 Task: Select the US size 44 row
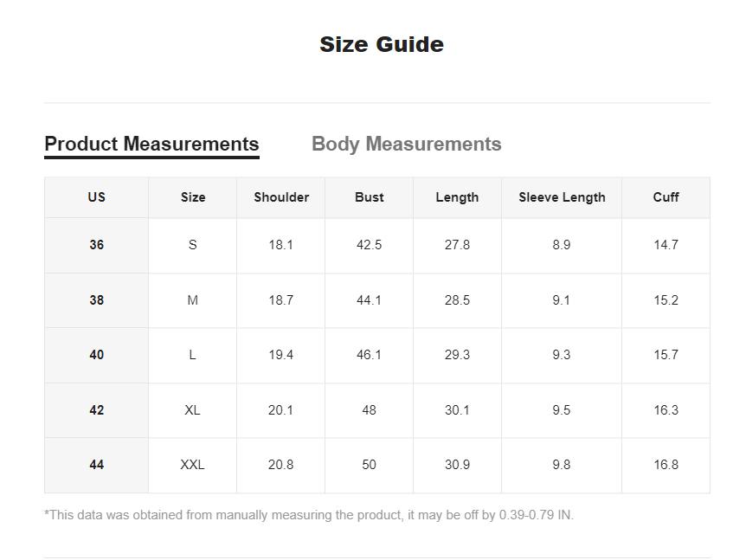click(377, 466)
